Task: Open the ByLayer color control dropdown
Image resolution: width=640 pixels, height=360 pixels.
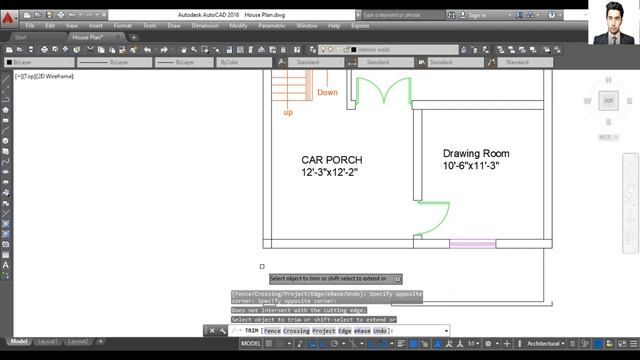Action: (40, 62)
